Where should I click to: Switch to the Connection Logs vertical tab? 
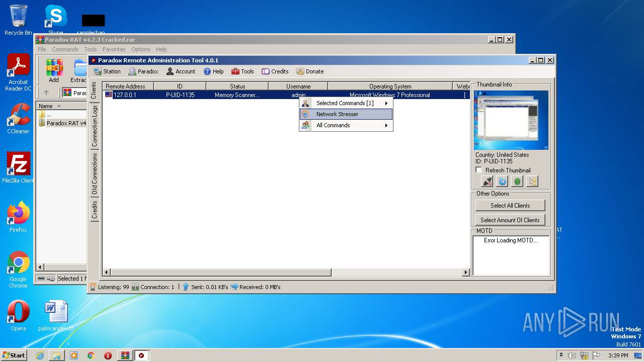pos(94,126)
